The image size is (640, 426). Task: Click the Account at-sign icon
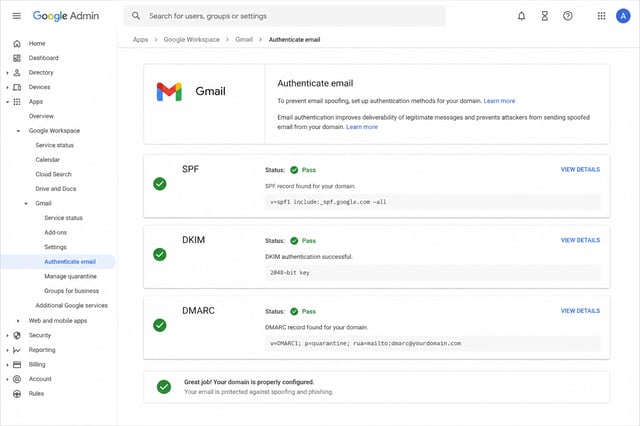coord(17,379)
